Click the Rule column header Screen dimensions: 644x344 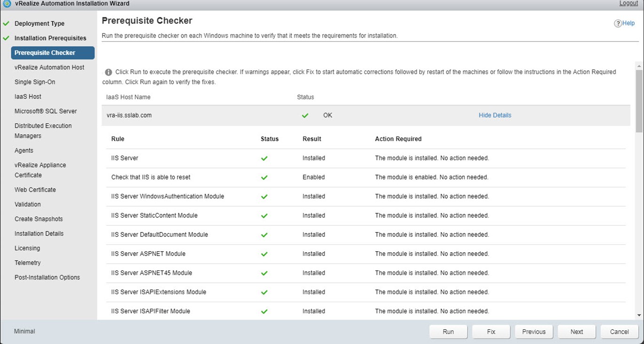click(x=118, y=139)
